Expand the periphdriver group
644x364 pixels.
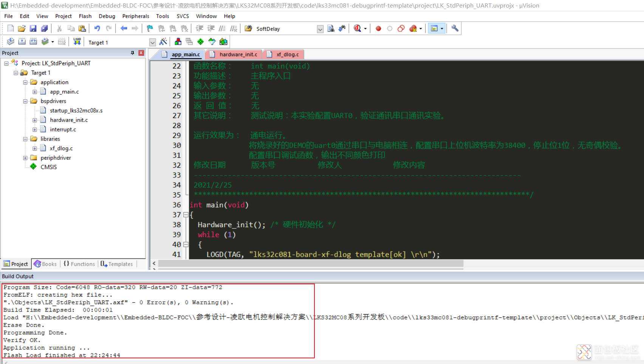click(25, 158)
